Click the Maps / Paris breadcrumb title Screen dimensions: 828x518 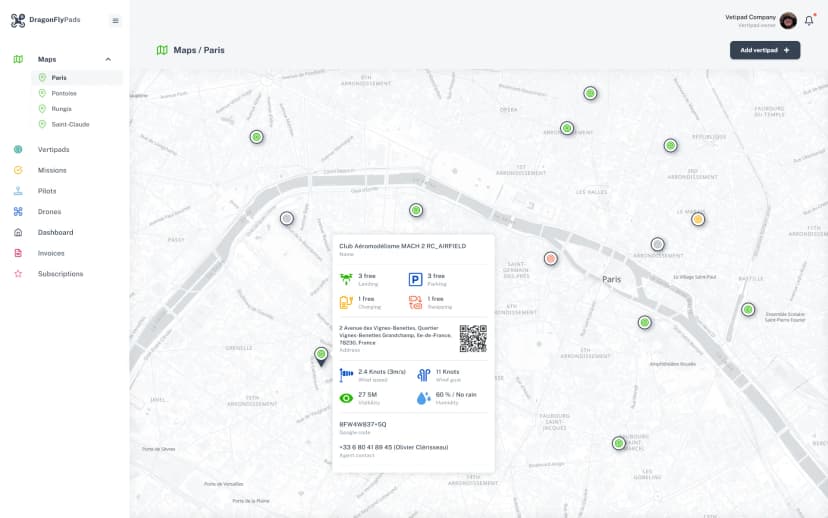199,50
